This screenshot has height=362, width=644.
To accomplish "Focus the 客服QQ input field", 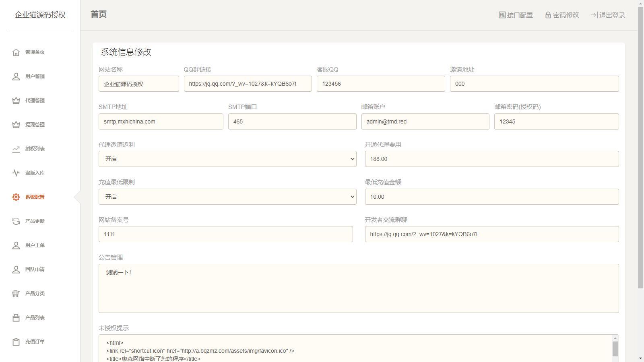I will tap(381, 84).
